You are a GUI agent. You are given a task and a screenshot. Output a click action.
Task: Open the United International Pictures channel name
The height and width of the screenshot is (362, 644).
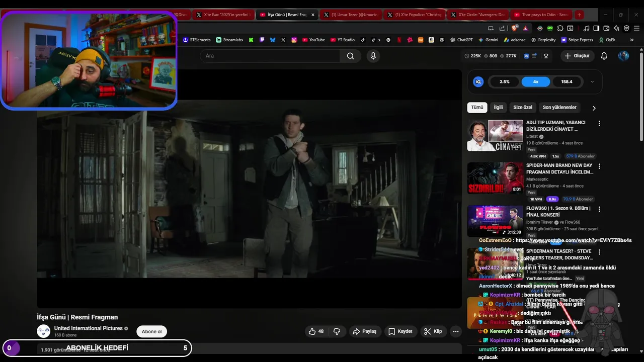(89, 328)
